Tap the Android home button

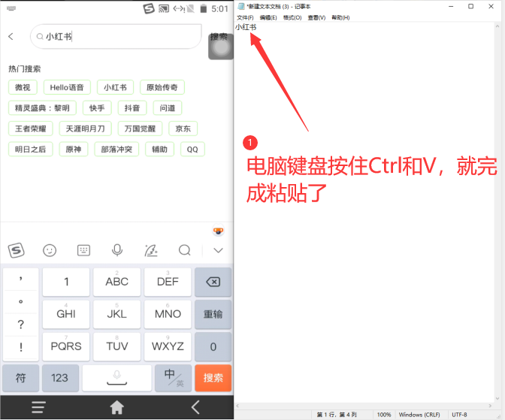click(x=117, y=407)
